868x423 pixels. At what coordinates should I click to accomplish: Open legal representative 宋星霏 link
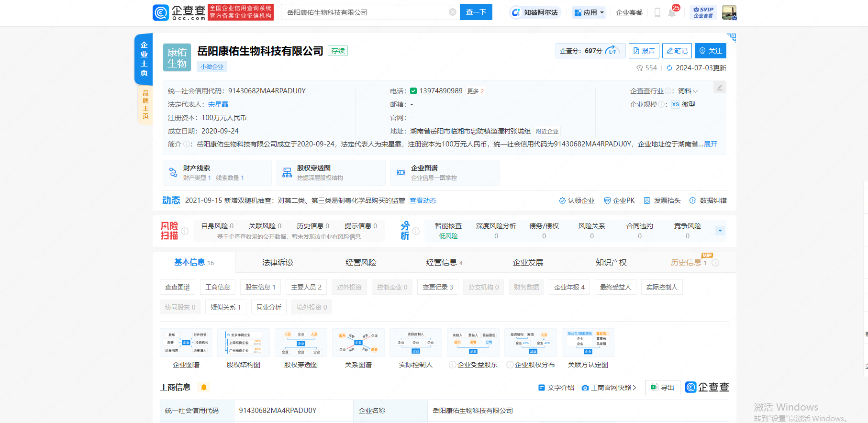[218, 104]
